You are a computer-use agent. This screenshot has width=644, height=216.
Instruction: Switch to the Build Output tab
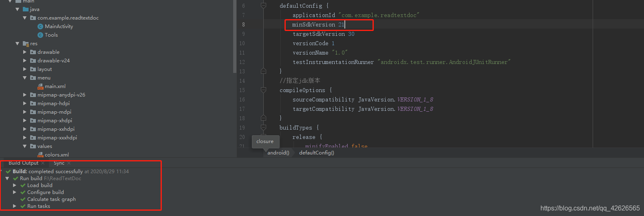pyautogui.click(x=23, y=163)
